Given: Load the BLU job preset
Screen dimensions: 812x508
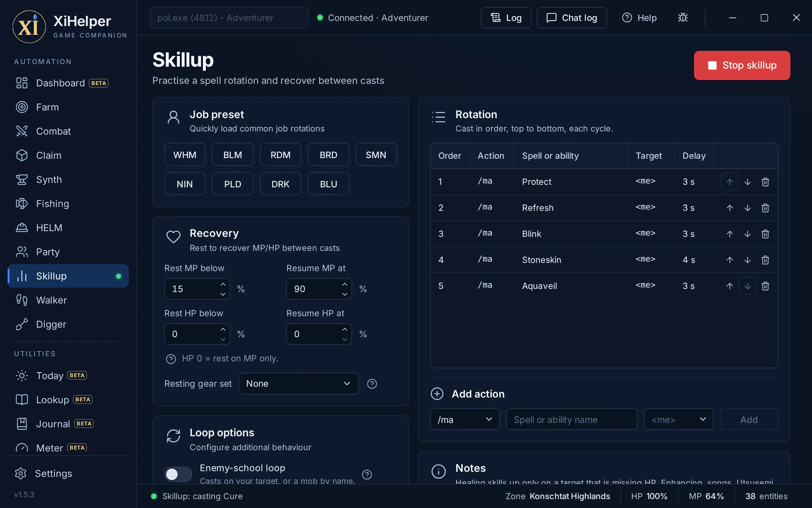Looking at the screenshot, I should click(x=328, y=184).
